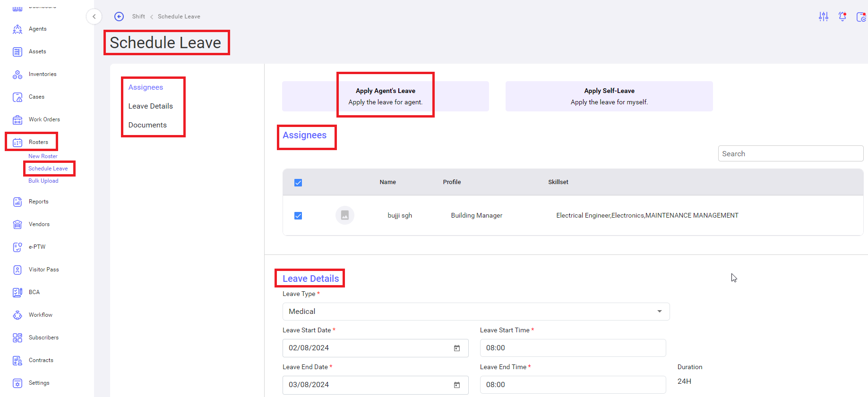The width and height of the screenshot is (868, 397).
Task: Click the Rosters calendar icon
Action: point(17,143)
